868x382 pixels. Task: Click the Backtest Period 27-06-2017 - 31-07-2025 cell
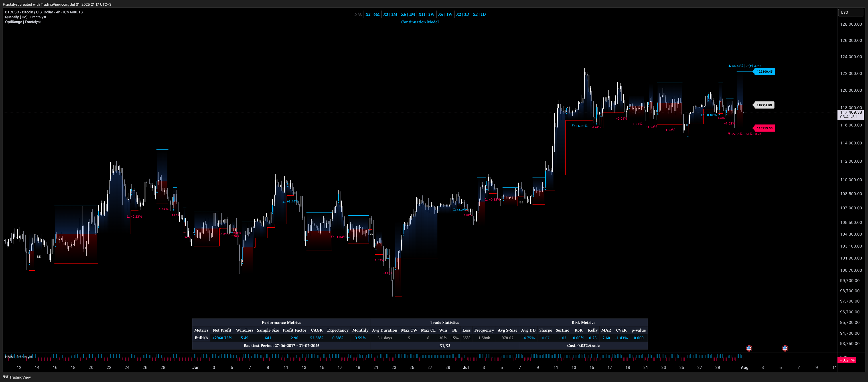point(281,346)
